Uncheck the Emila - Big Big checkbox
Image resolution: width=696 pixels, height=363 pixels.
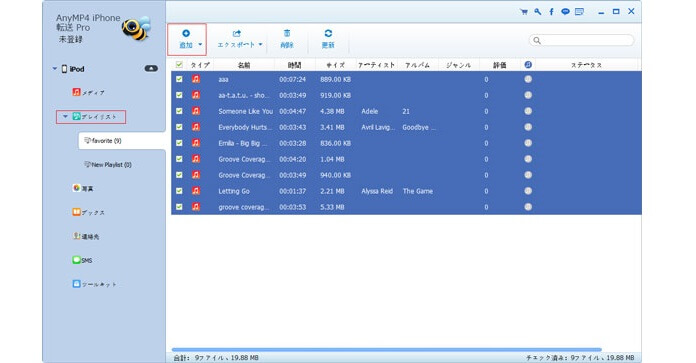click(x=179, y=143)
